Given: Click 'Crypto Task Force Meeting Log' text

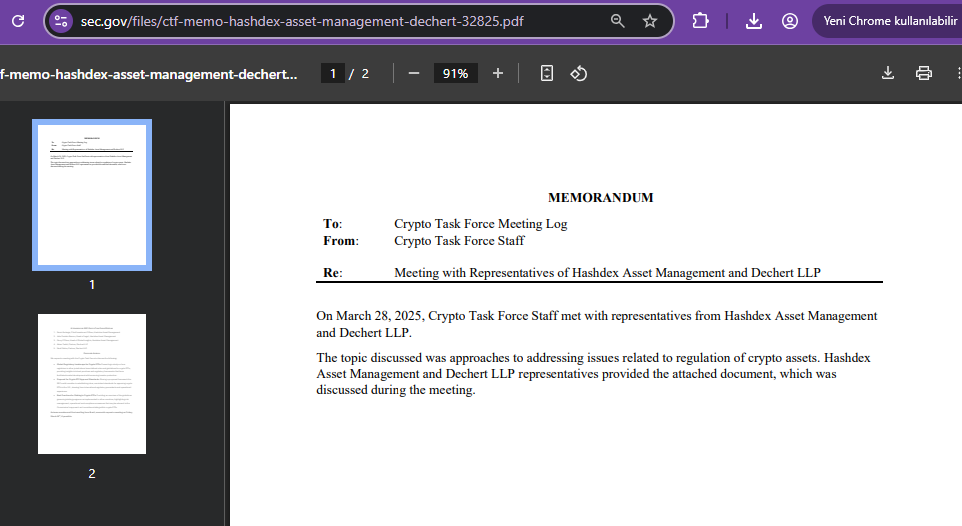Looking at the screenshot, I should click(480, 224).
